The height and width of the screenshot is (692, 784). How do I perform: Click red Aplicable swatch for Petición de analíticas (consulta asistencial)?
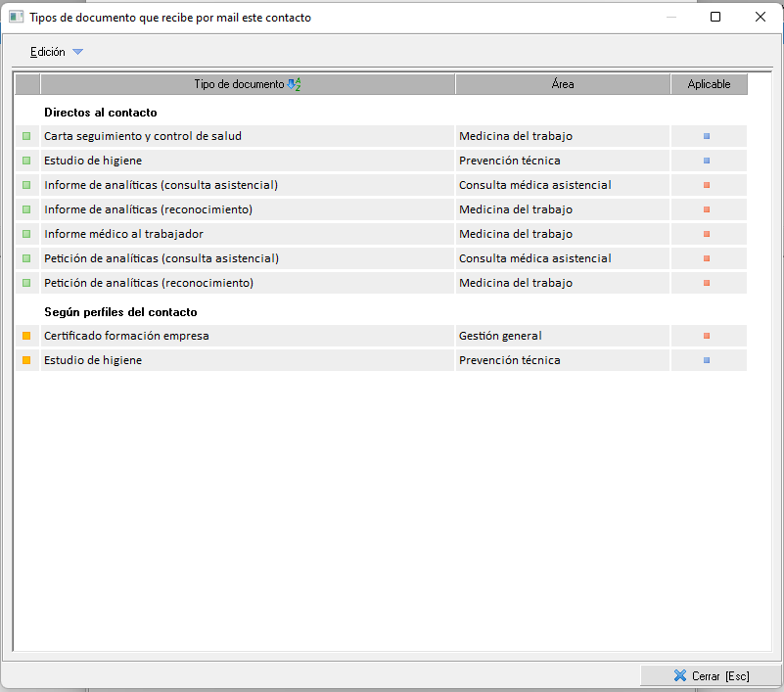pos(707,258)
